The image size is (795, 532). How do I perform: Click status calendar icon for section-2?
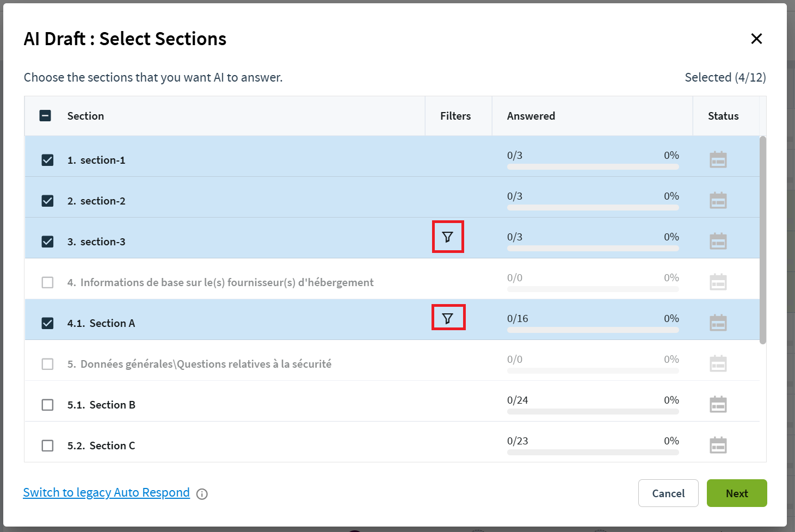tap(718, 200)
